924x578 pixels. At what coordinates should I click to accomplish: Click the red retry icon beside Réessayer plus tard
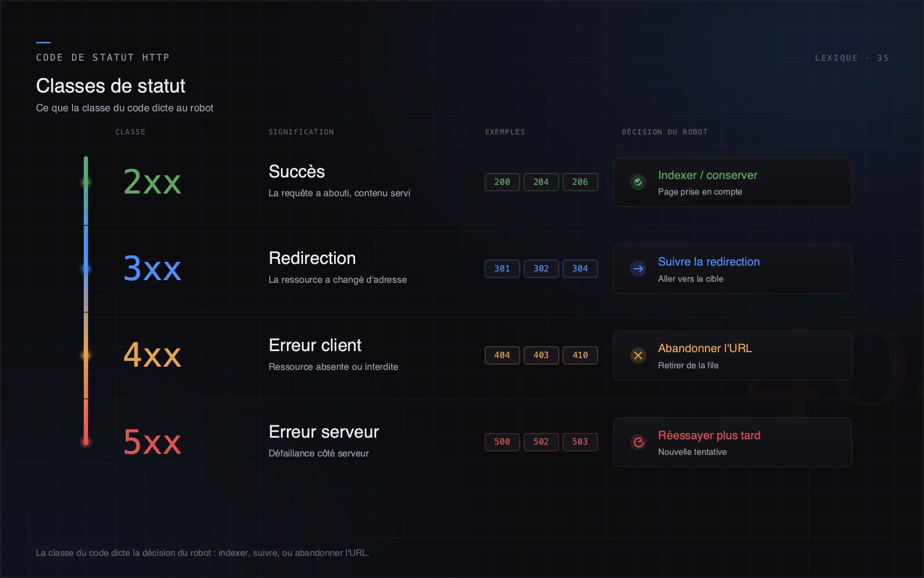[x=638, y=442]
